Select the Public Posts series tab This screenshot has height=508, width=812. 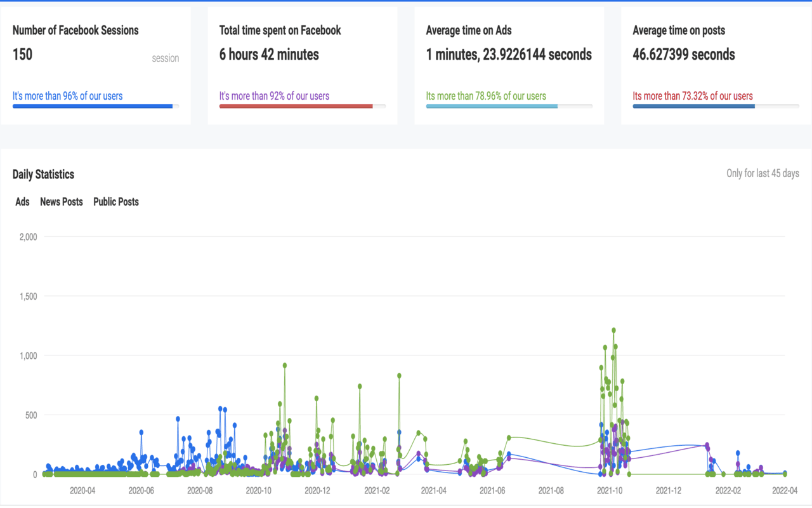(116, 201)
